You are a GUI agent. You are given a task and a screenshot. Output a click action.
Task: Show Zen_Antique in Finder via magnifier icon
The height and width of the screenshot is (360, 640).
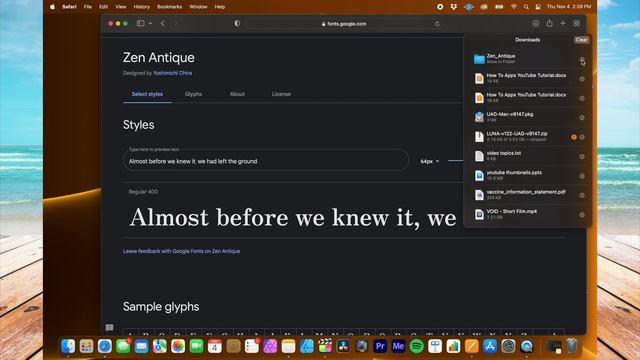(x=582, y=60)
